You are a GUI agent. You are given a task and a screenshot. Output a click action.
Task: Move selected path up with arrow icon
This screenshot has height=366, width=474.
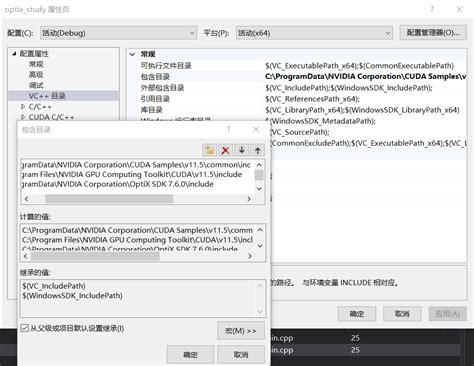pos(257,150)
